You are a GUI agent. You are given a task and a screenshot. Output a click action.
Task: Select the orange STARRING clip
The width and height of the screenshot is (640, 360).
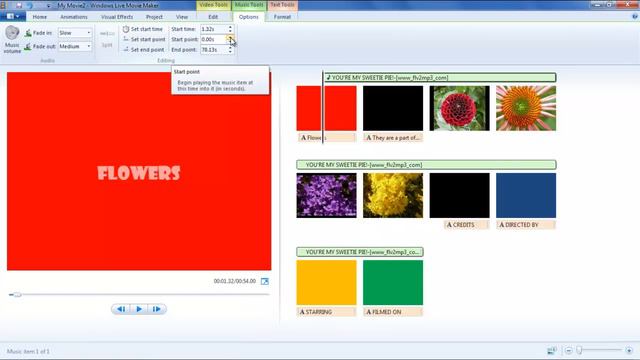pos(326,283)
